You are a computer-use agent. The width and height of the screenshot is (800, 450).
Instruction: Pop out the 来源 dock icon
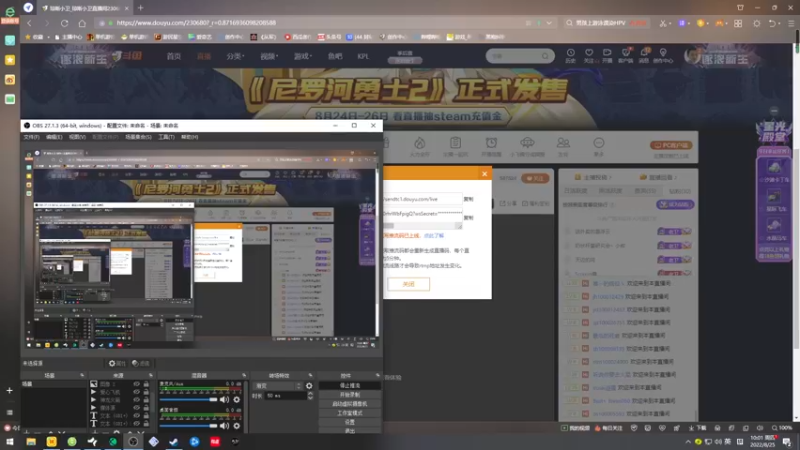(151, 376)
